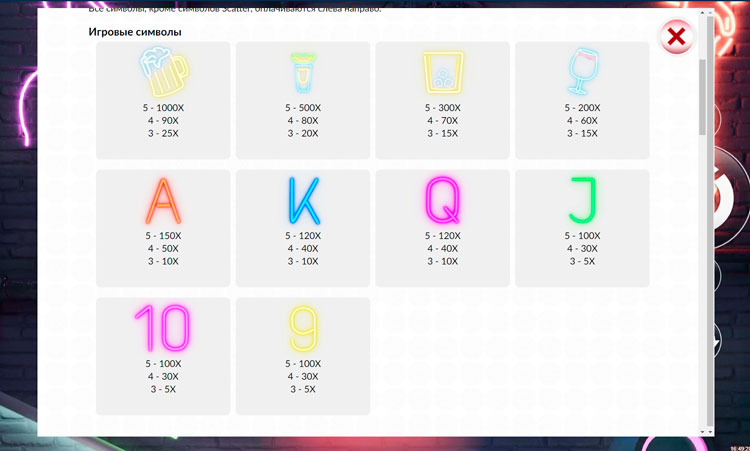Select the blue wine glass symbol

pos(582,71)
